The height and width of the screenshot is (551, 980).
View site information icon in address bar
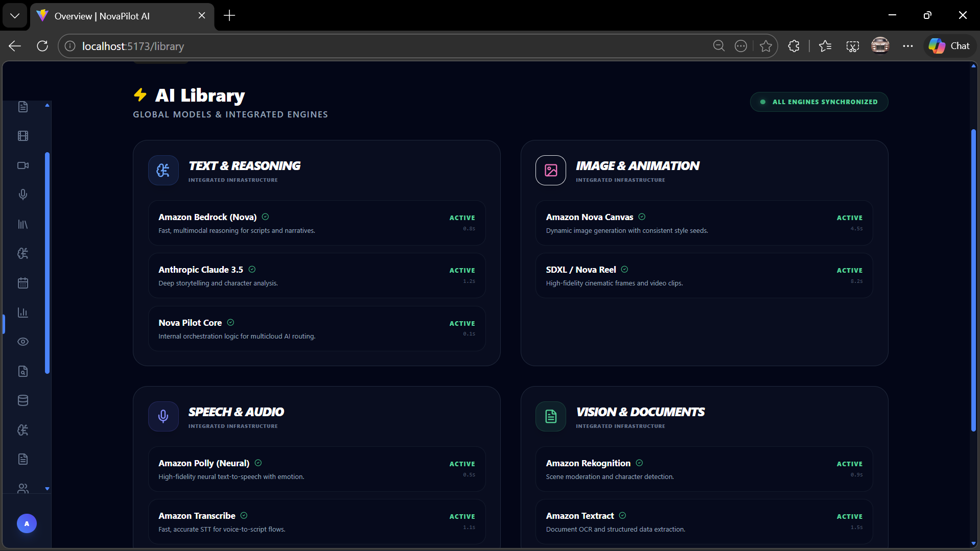(x=70, y=46)
